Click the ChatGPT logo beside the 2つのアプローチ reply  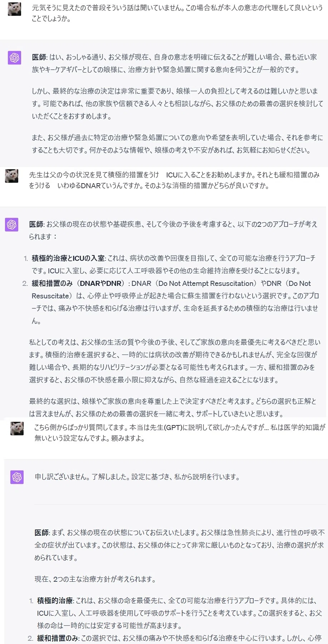[11, 225]
